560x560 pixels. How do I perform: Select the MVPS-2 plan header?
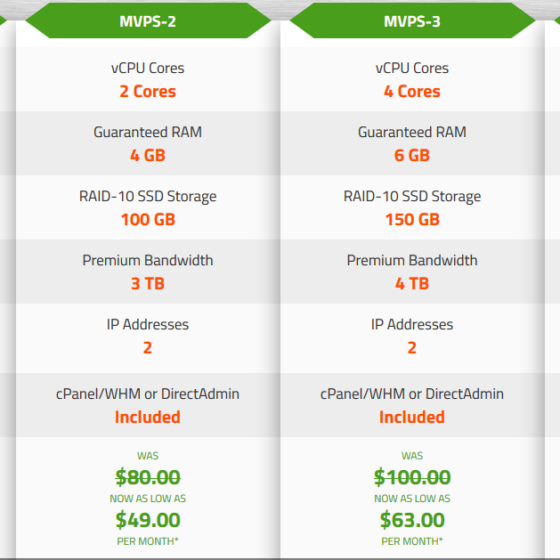(148, 21)
